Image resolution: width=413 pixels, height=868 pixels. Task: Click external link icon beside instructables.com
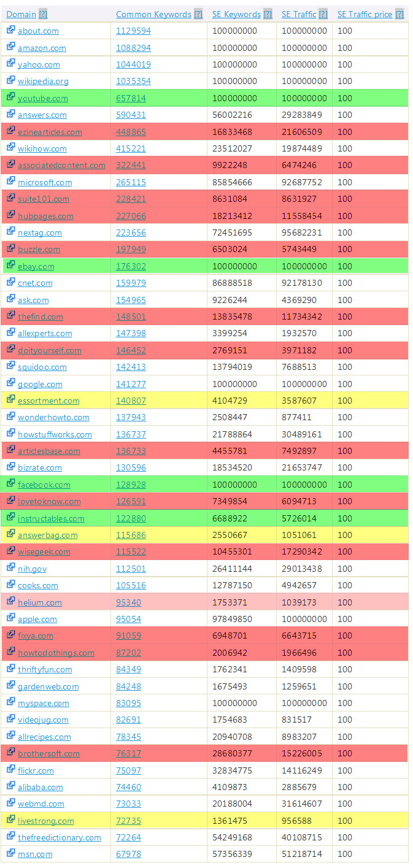(x=11, y=518)
